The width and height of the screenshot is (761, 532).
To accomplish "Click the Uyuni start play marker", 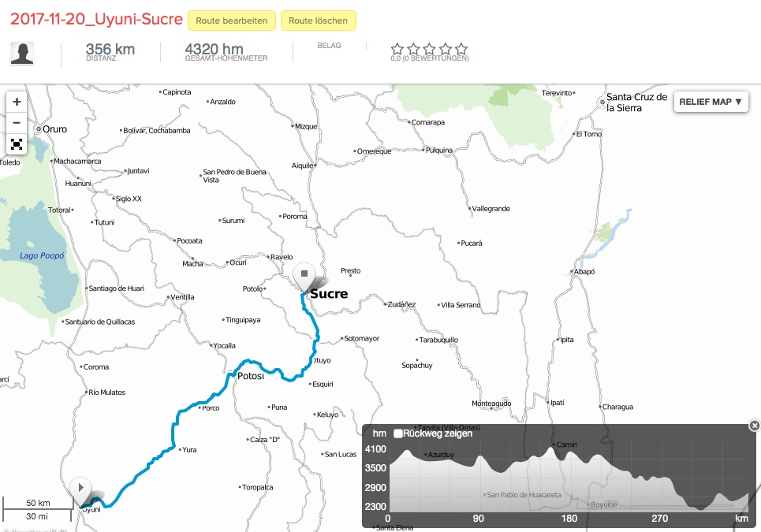I will point(80,487).
